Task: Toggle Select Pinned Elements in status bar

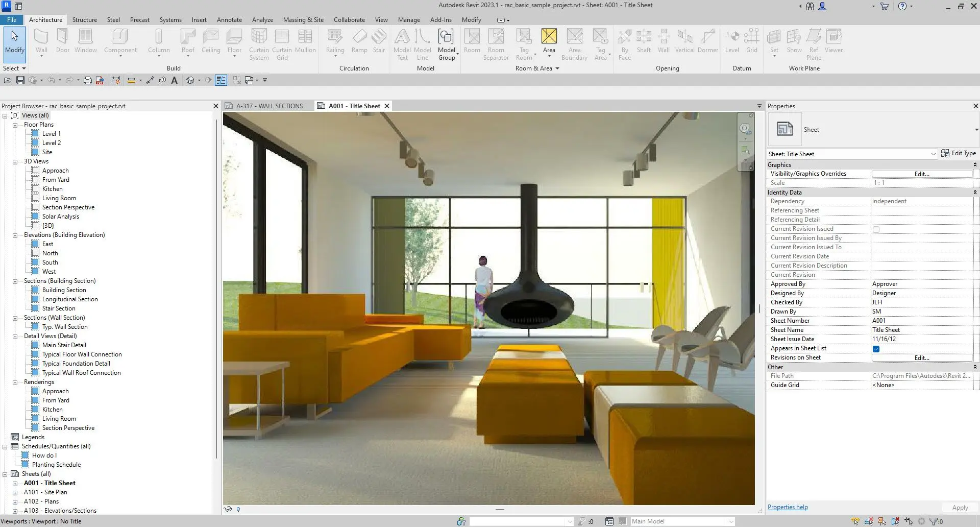Action: [x=882, y=521]
